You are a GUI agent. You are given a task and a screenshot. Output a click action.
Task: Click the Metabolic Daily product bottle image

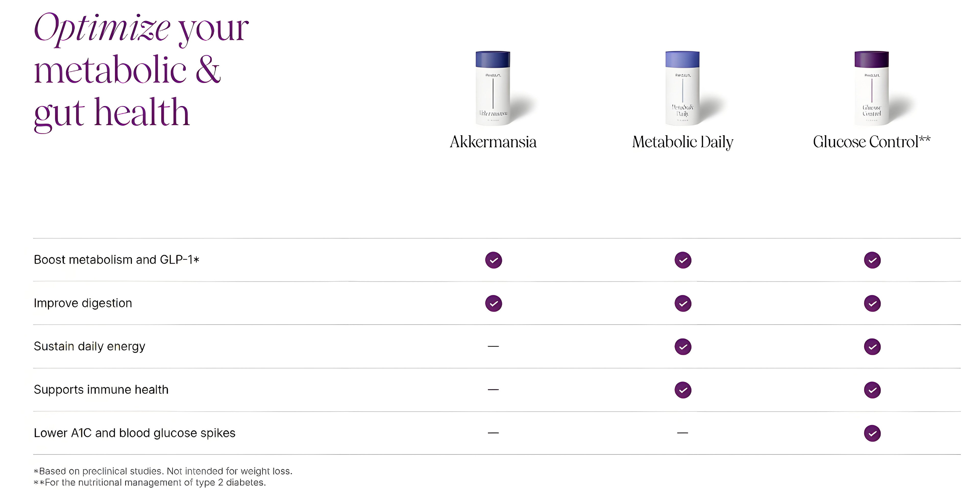point(682,88)
